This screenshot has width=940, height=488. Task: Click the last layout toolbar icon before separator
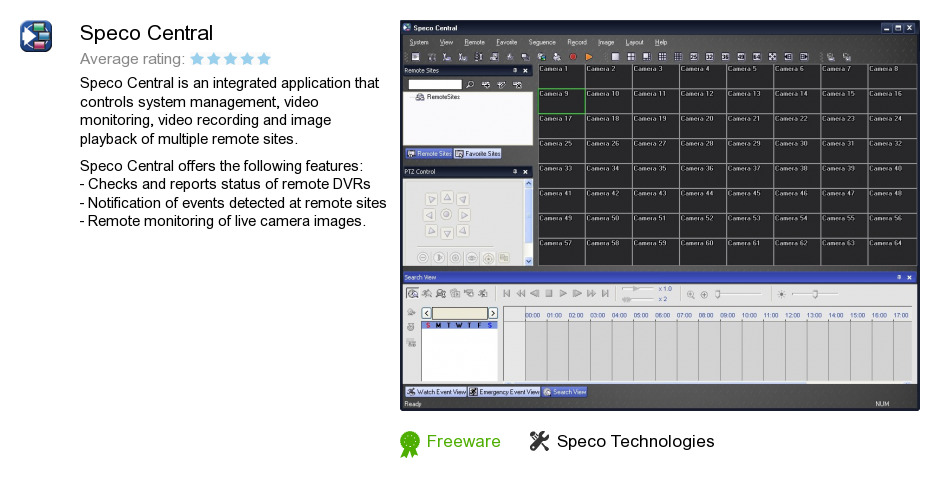[x=804, y=57]
